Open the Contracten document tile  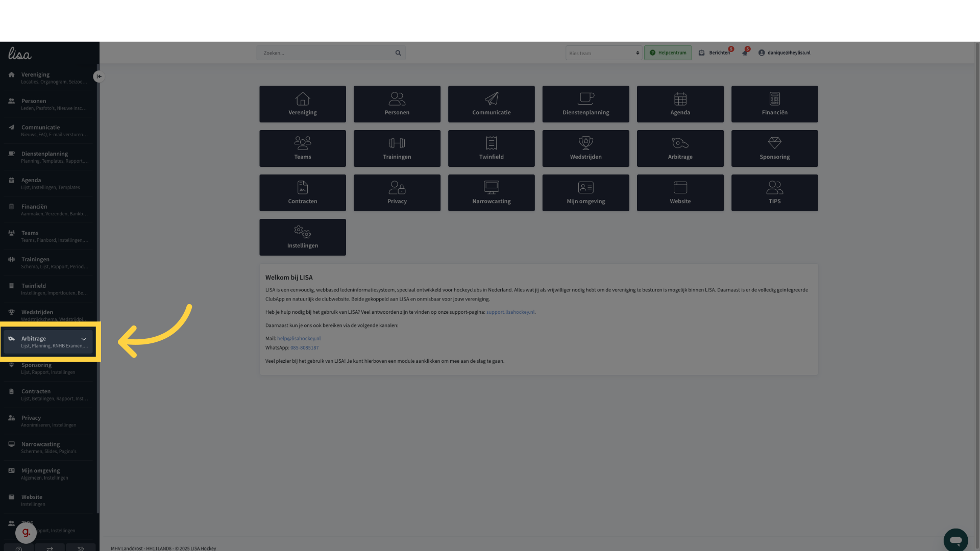coord(303,193)
